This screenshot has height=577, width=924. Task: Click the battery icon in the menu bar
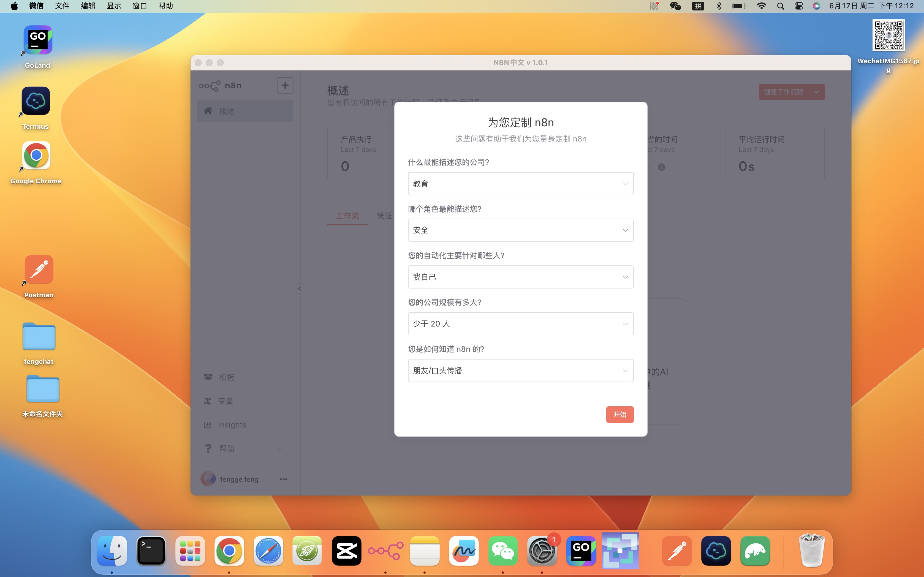pos(739,6)
